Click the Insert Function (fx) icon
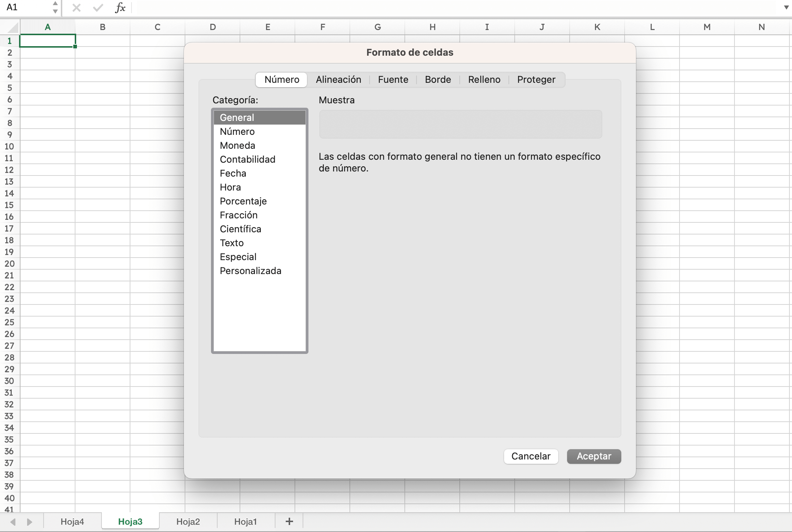This screenshot has width=792, height=532. pos(120,7)
